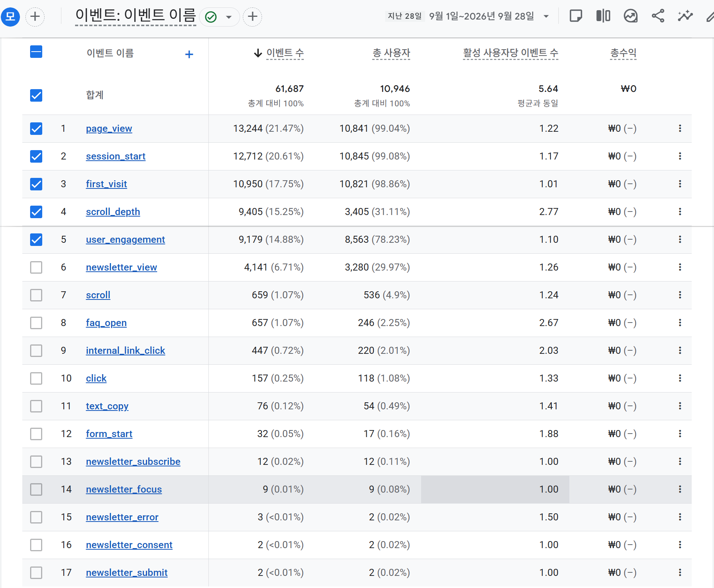Open the first_visit event link
The image size is (714, 588).
pyautogui.click(x=106, y=184)
